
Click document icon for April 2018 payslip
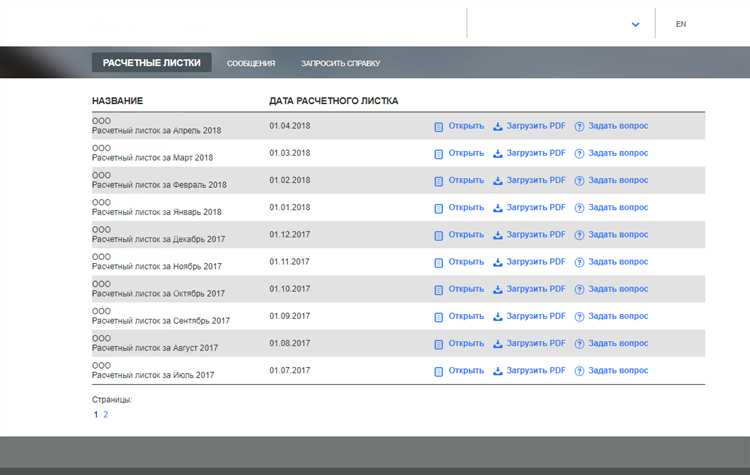[438, 127]
